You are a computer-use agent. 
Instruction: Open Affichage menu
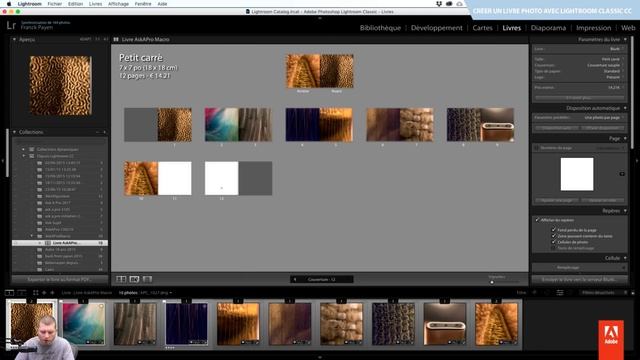118,4
